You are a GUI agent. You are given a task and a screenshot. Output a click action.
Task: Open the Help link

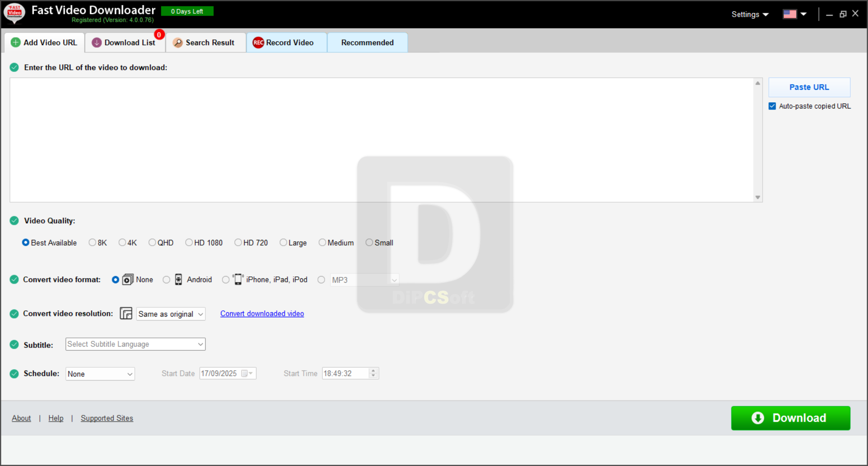tap(56, 418)
